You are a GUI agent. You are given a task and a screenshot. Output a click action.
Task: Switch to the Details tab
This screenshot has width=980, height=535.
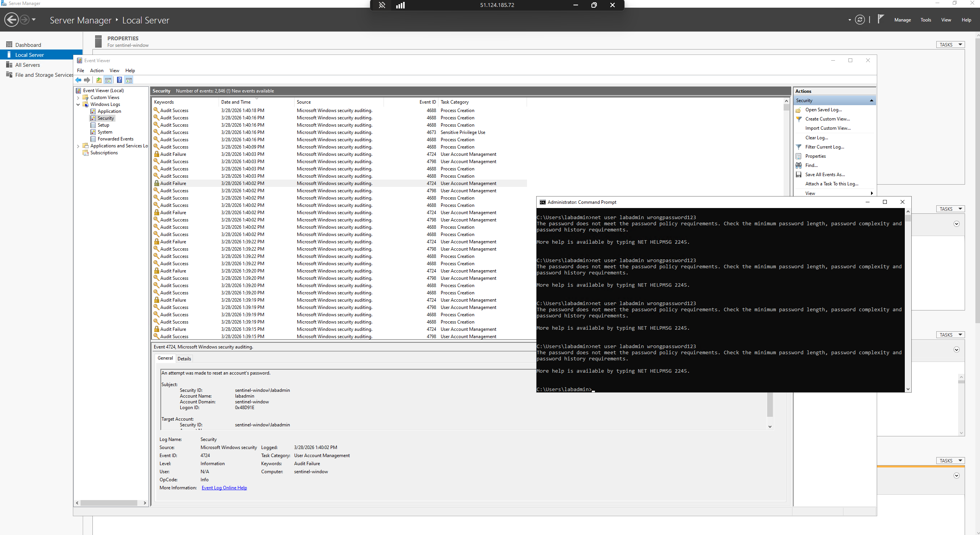tap(184, 359)
